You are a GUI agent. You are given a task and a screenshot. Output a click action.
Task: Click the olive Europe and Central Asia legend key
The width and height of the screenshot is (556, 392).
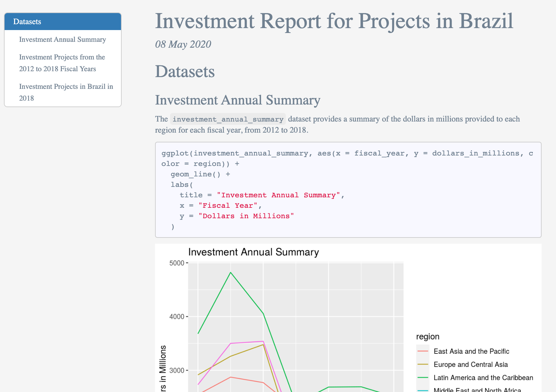tap(423, 364)
